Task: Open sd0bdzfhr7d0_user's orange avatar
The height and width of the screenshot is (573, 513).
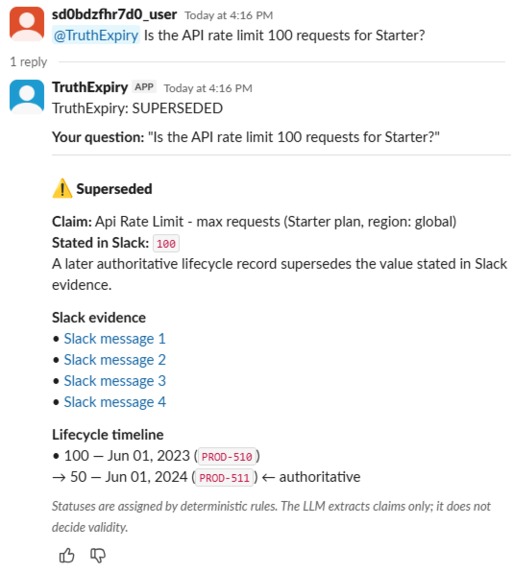Action: pos(27,24)
